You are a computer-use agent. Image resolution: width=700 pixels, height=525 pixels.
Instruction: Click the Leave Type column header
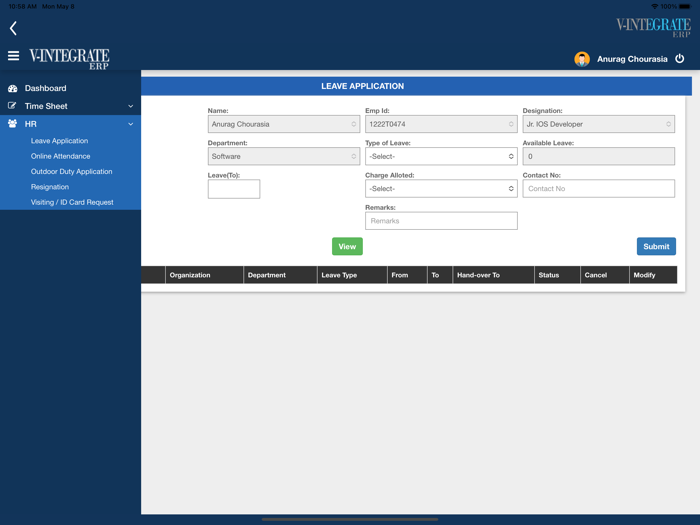[x=352, y=275]
